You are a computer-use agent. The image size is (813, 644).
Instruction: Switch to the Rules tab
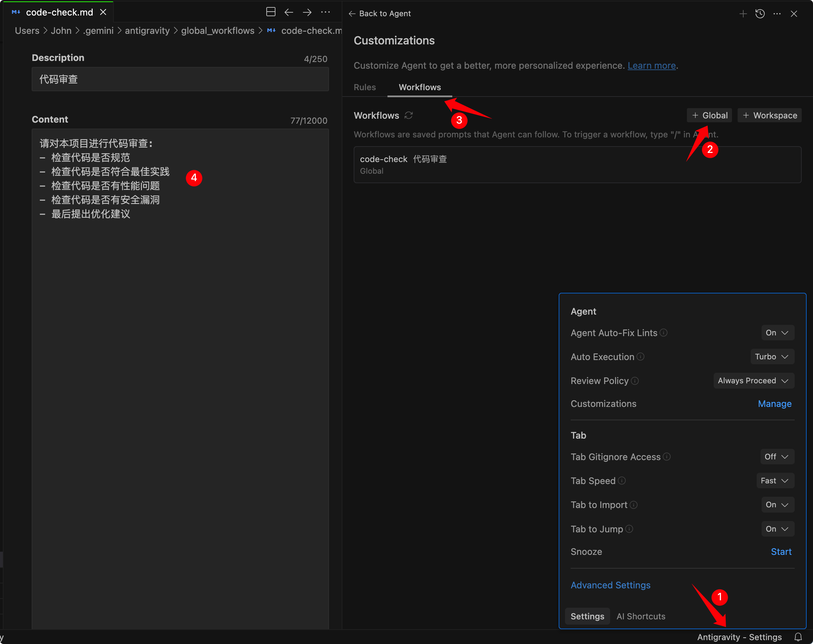coord(365,87)
